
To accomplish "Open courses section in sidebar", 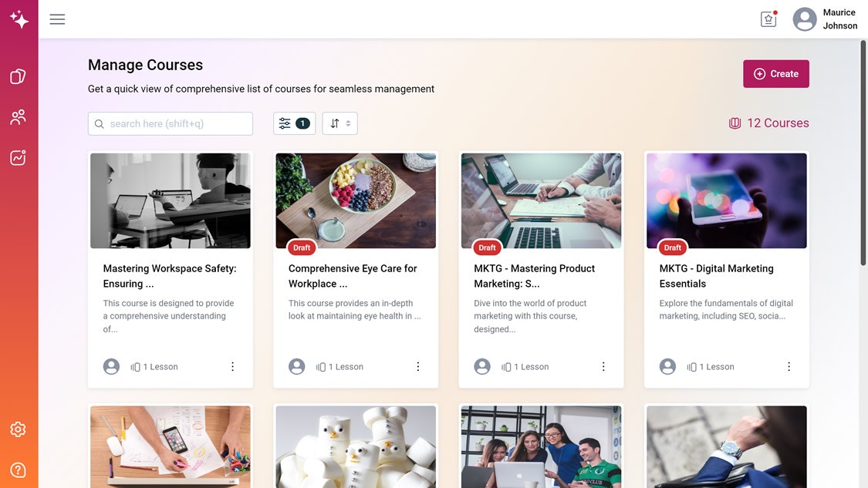I will point(18,76).
